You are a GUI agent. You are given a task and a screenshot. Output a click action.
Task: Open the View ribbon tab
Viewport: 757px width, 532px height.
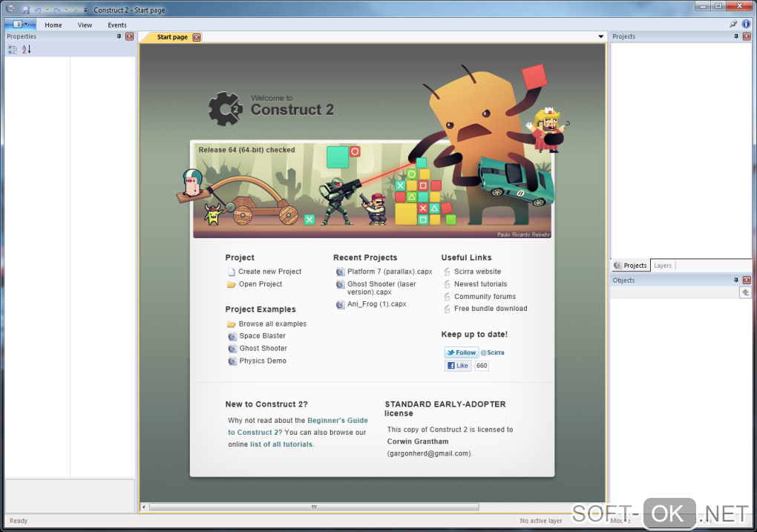click(85, 25)
